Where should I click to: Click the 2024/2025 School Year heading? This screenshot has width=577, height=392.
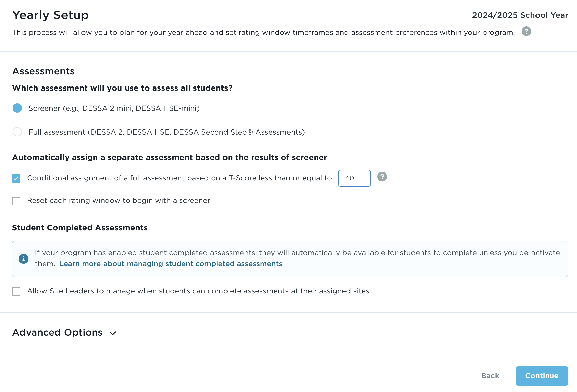(520, 15)
